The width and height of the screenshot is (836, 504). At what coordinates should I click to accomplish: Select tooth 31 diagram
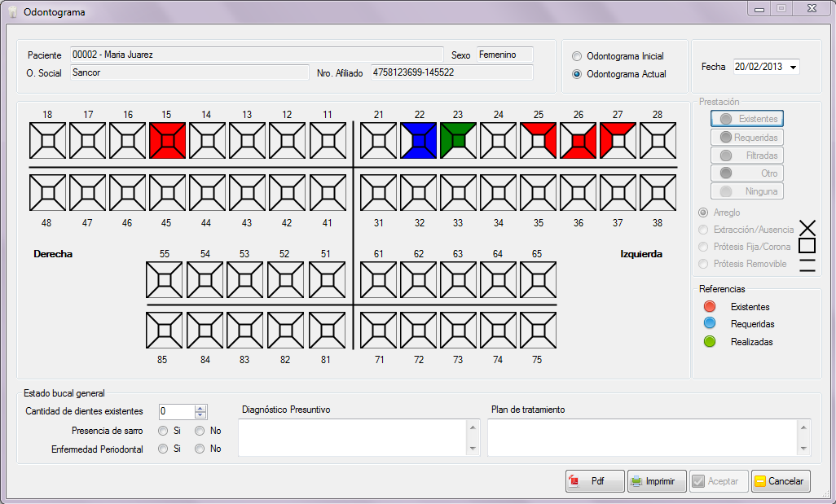click(x=379, y=193)
